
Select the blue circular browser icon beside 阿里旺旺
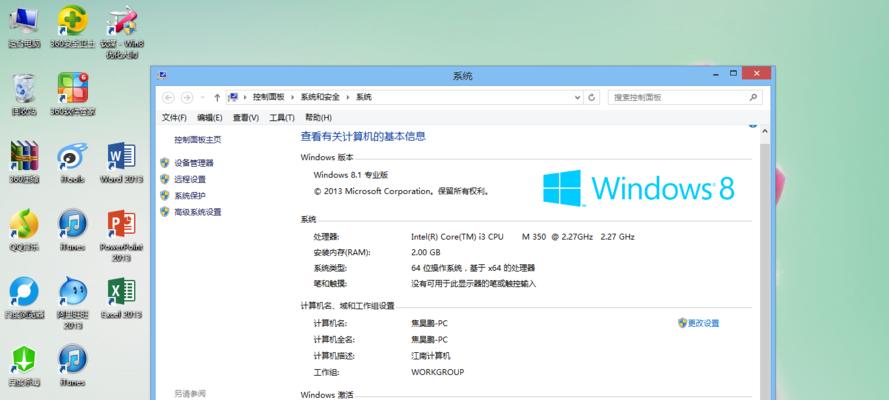24,298
